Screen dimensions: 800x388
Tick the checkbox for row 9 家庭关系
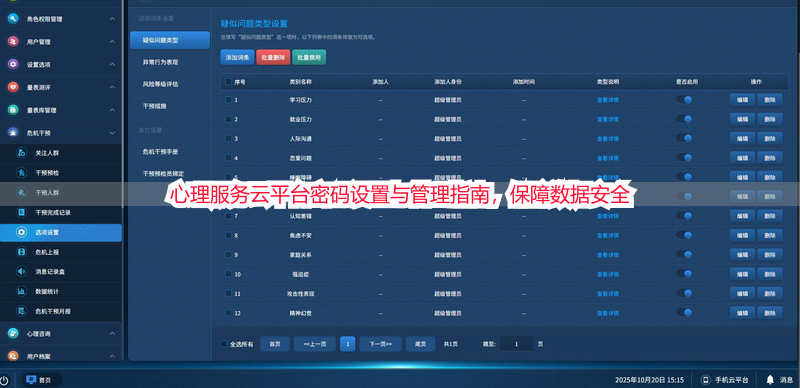pyautogui.click(x=229, y=255)
